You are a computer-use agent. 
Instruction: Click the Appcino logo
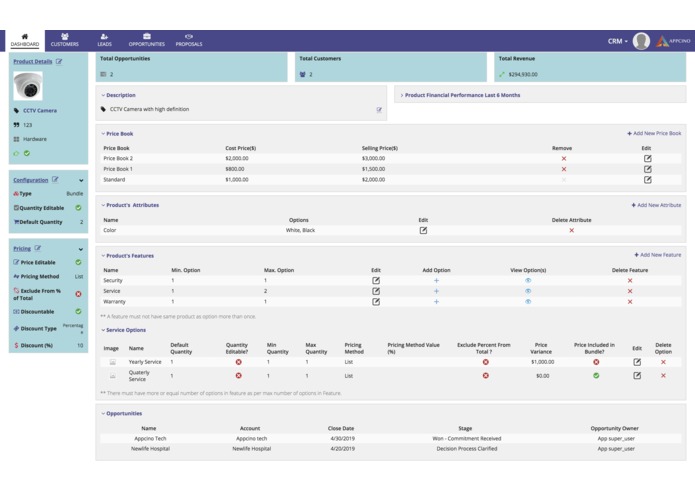coord(673,41)
